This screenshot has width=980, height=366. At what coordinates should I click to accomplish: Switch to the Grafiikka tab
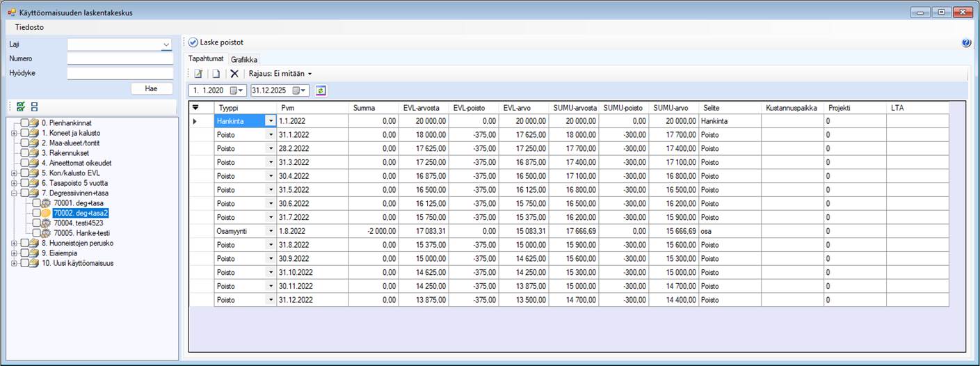245,60
